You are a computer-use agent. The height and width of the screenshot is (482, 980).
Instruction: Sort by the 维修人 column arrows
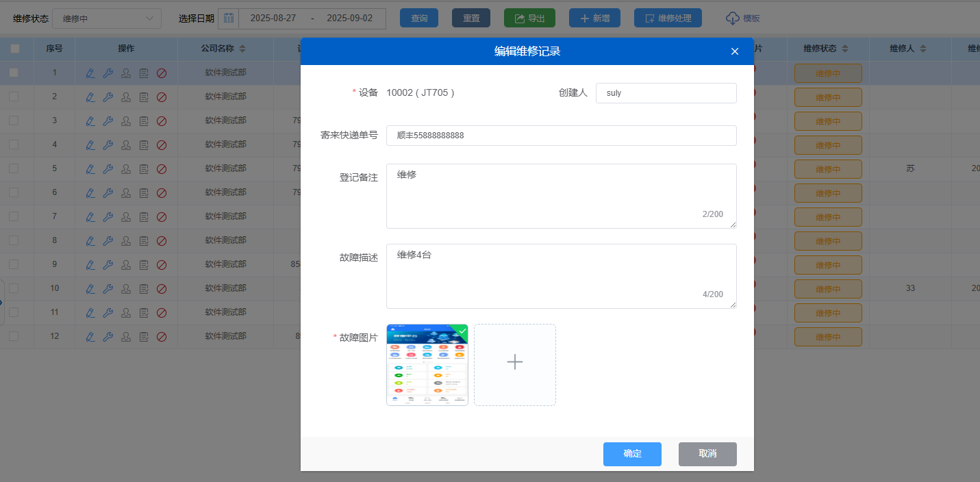point(923,49)
